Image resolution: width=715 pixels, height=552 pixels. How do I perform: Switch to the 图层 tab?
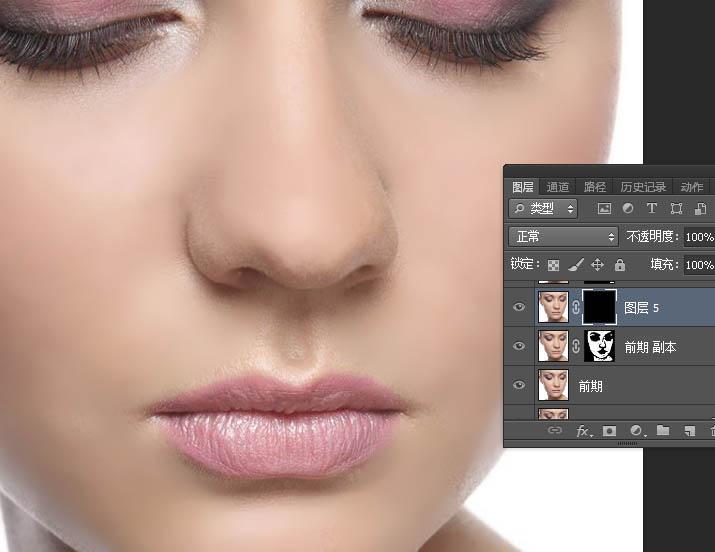tap(523, 187)
